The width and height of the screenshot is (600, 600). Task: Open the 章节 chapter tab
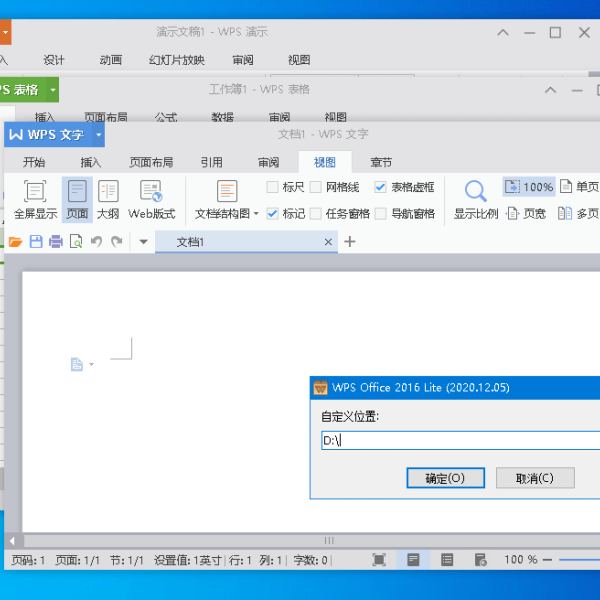click(x=381, y=162)
